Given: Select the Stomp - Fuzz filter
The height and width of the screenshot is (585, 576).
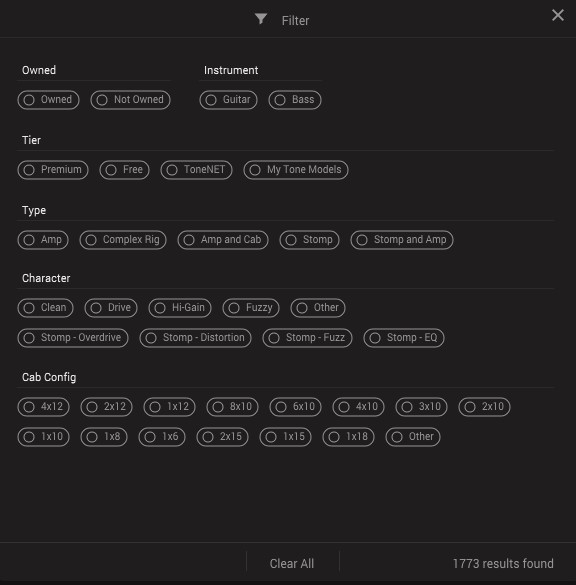Looking at the screenshot, I should (307, 338).
